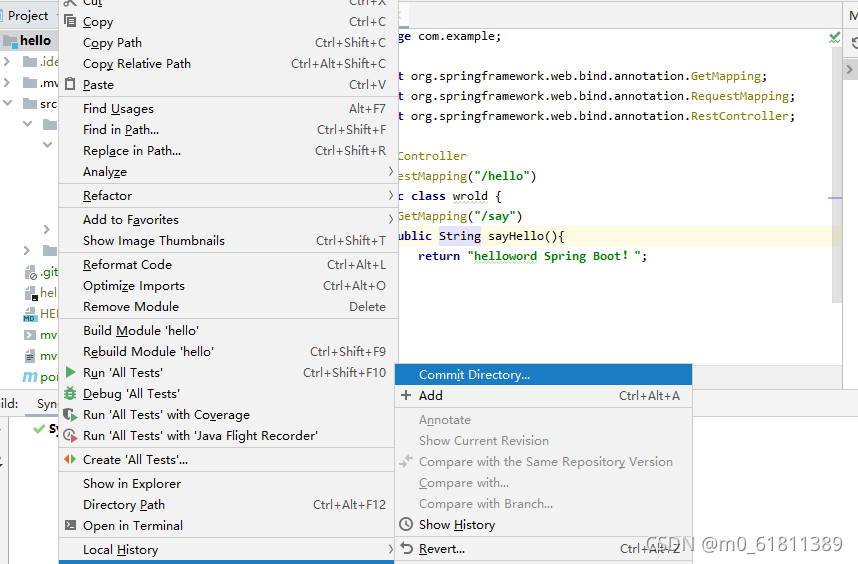Collapse the src folder tree node
The width and height of the screenshot is (858, 564).
(7, 103)
